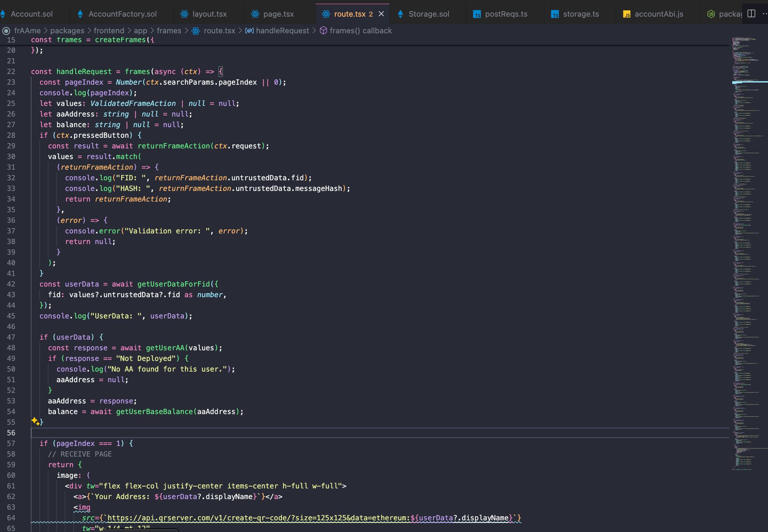Open packages breadcrumb segment
Image resolution: width=768 pixels, height=532 pixels.
[67, 31]
